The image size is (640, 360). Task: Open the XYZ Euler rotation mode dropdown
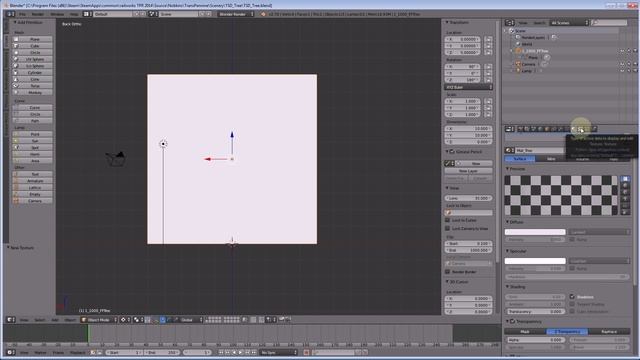(468, 87)
